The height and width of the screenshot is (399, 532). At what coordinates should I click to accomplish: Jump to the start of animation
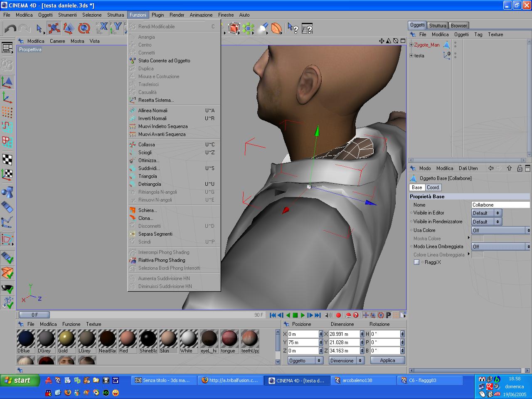click(x=273, y=315)
